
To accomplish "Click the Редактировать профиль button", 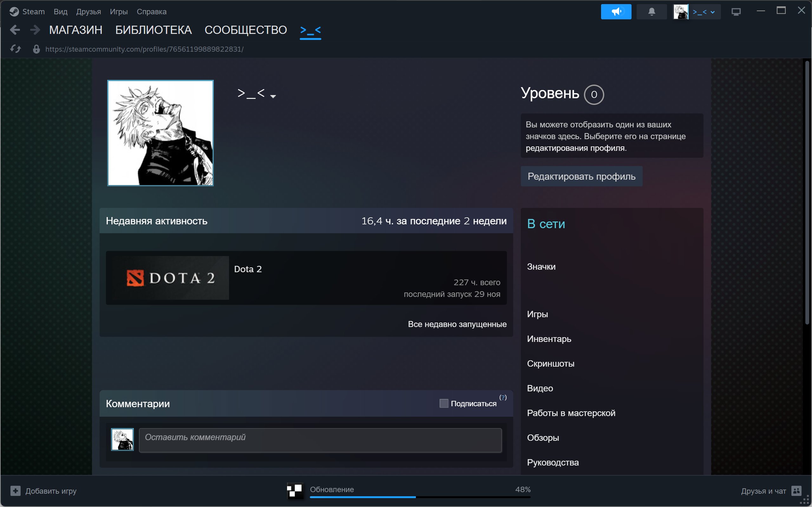I will point(581,176).
